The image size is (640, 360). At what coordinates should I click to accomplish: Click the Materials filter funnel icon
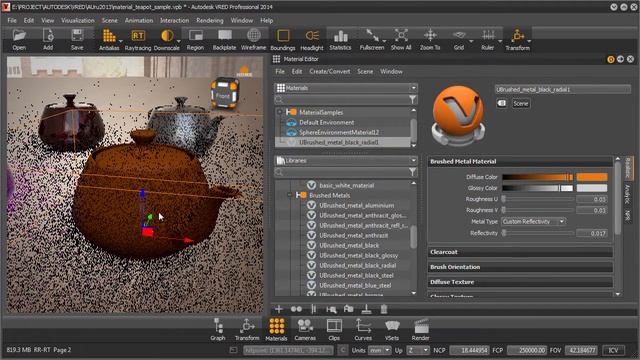413,99
